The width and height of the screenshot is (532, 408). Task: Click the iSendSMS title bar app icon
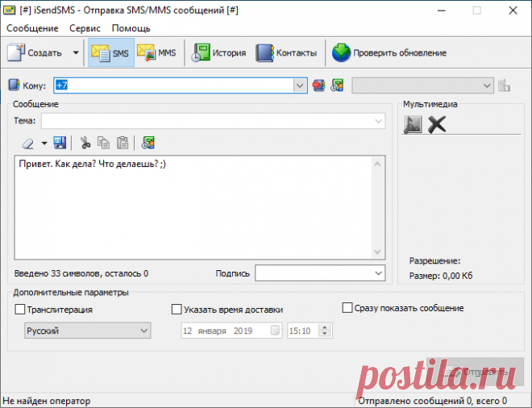[x=9, y=10]
